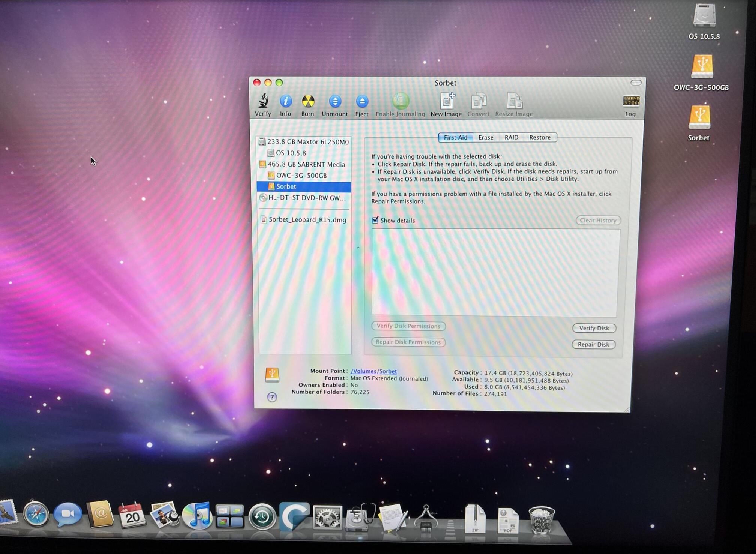Click the OWC-3G-500GB USB drive desktop icon
756x554 pixels.
tap(702, 67)
